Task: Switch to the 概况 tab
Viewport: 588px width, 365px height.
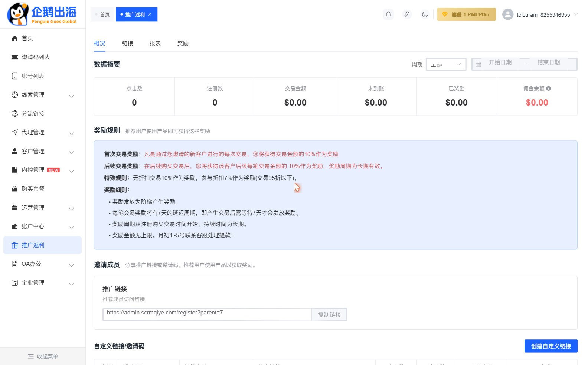Action: pyautogui.click(x=99, y=43)
